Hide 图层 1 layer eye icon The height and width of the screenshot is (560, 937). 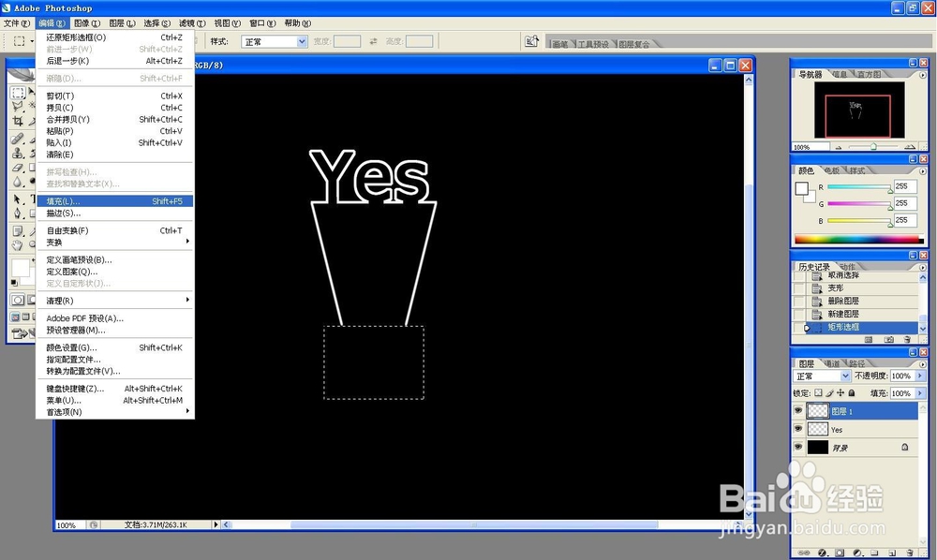pyautogui.click(x=798, y=410)
